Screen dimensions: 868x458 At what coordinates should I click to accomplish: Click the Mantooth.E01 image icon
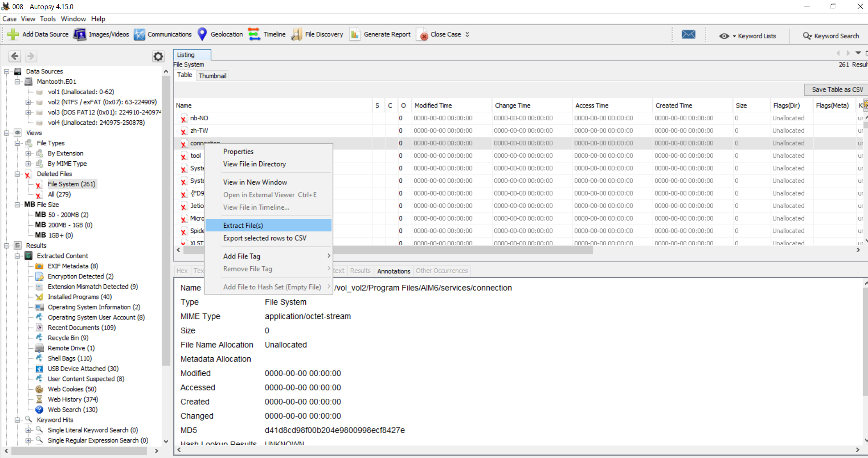29,82
